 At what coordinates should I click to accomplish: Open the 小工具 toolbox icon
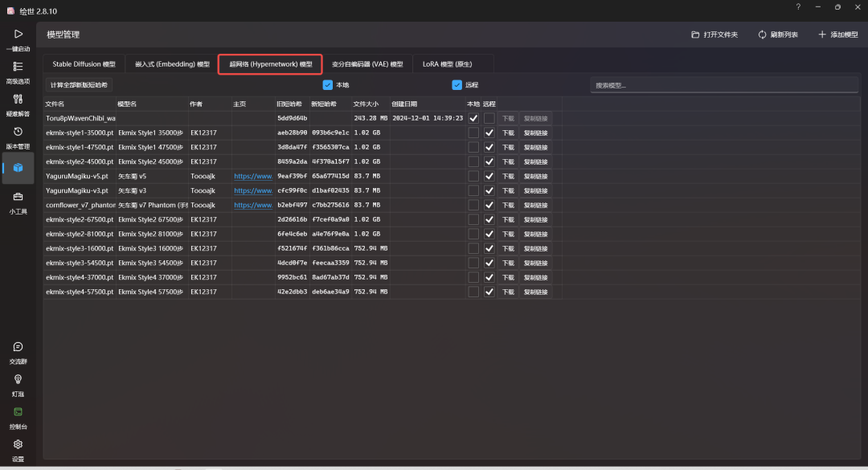tap(18, 198)
